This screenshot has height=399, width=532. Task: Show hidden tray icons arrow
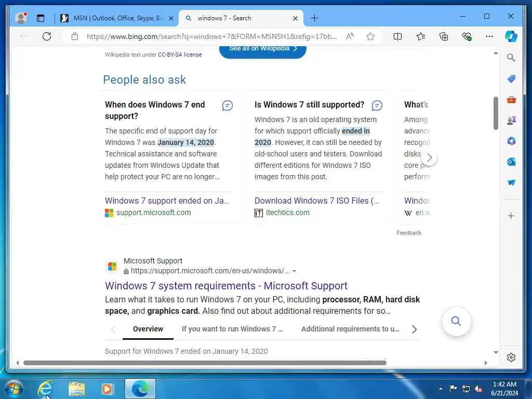click(441, 389)
